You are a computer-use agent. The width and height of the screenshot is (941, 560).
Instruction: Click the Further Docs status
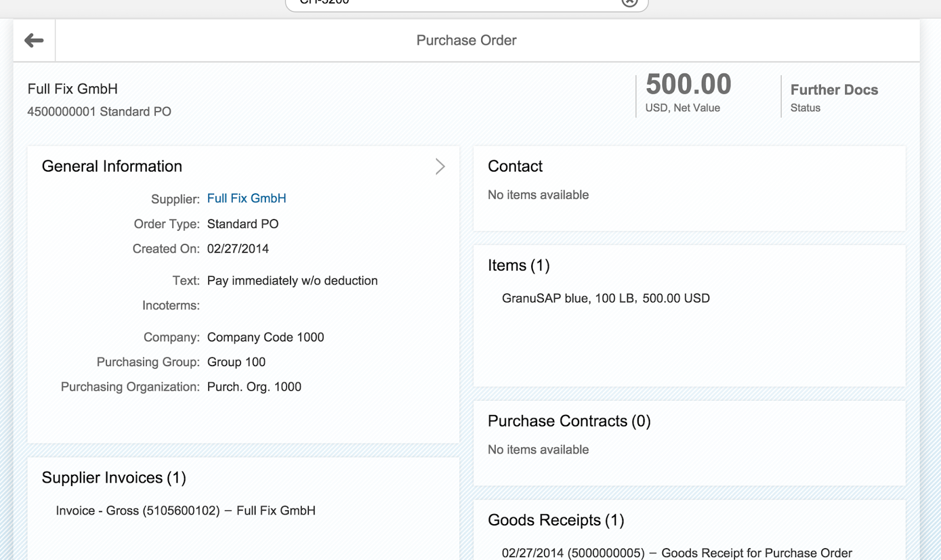[x=833, y=90]
